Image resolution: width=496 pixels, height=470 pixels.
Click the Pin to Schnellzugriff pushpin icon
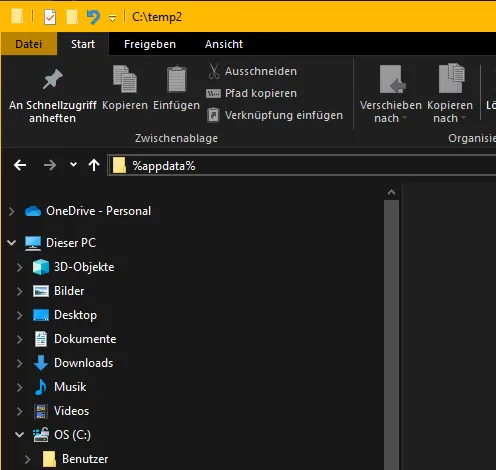pos(52,79)
